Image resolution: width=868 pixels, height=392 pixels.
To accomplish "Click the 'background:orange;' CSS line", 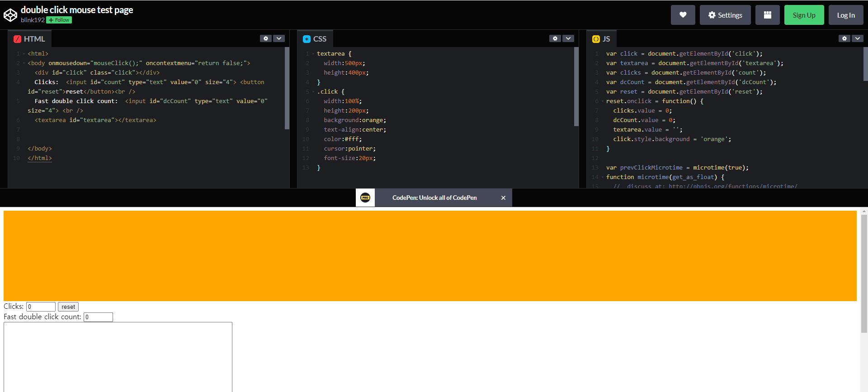I will click(355, 120).
